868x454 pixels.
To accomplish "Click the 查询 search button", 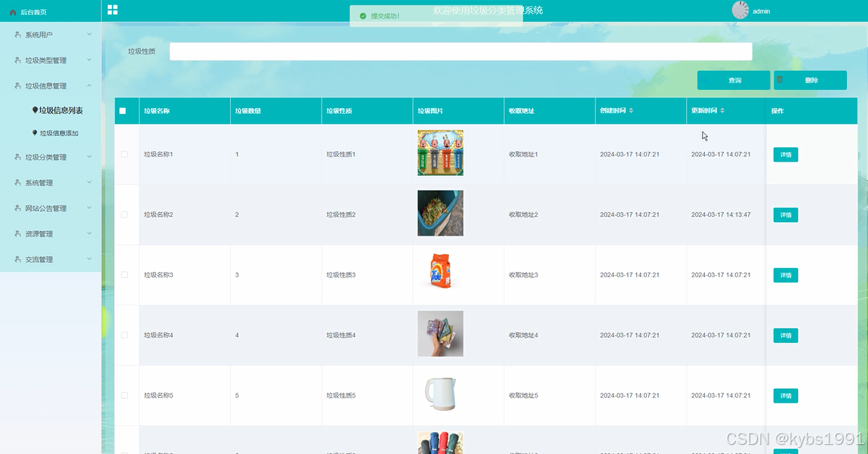I will coord(734,80).
